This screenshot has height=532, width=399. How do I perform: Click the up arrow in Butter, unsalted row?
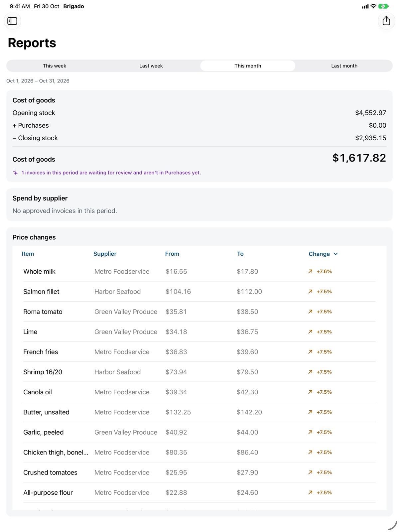[x=310, y=412]
